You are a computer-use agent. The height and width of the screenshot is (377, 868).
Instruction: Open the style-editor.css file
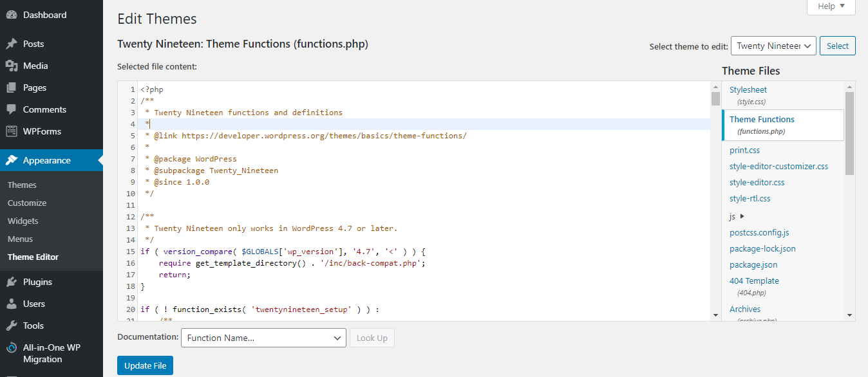pyautogui.click(x=757, y=182)
